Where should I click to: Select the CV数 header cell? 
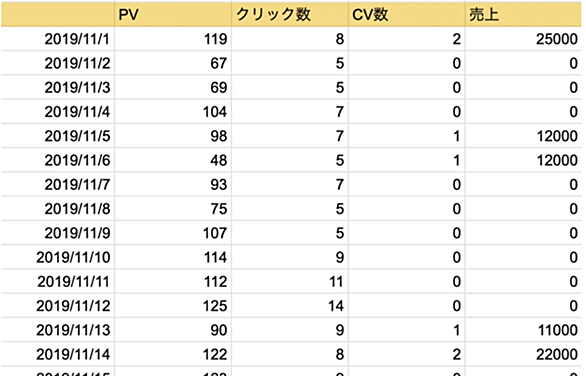click(407, 15)
